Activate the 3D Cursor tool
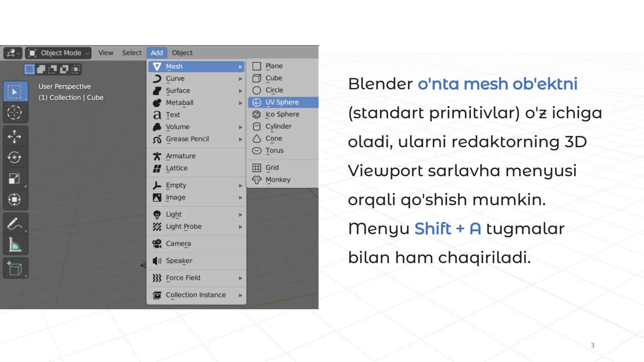This screenshot has height=362, width=644. (x=15, y=113)
